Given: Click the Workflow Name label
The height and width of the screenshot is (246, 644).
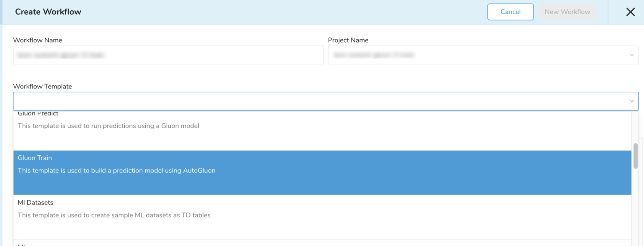Looking at the screenshot, I should [38, 40].
